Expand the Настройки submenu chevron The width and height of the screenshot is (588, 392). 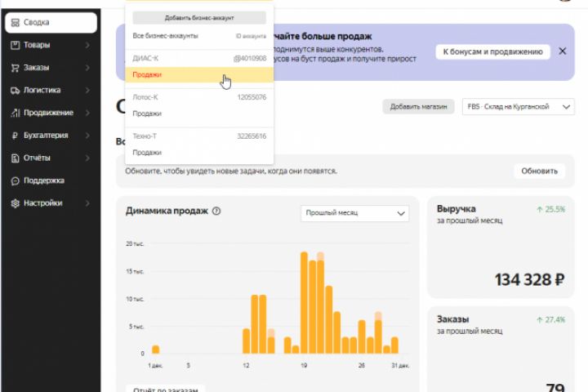coord(87,203)
